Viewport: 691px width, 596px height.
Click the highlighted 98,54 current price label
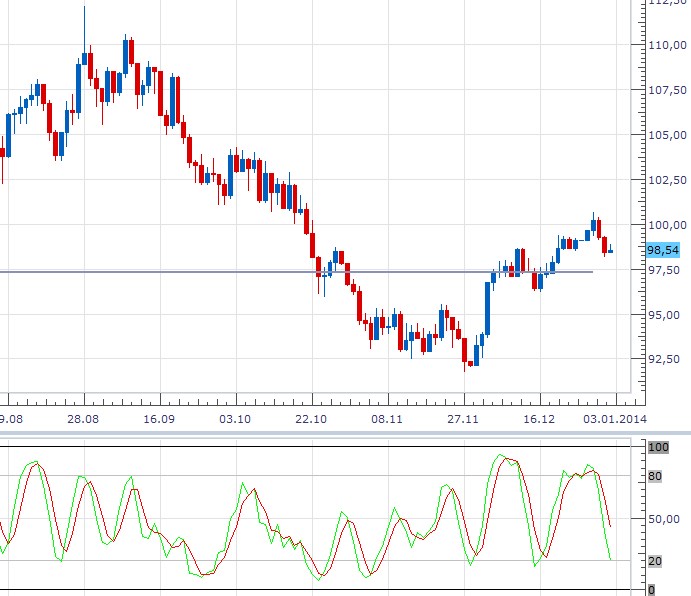pos(663,250)
